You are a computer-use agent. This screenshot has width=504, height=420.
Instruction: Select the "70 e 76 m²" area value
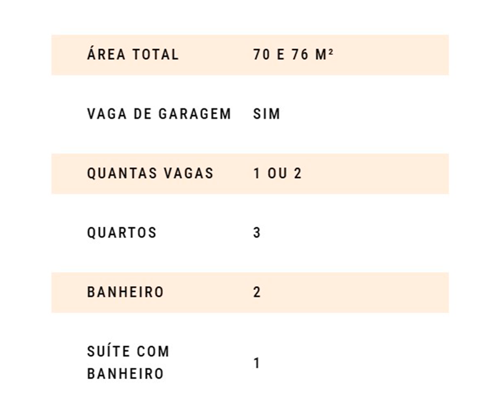tap(293, 55)
